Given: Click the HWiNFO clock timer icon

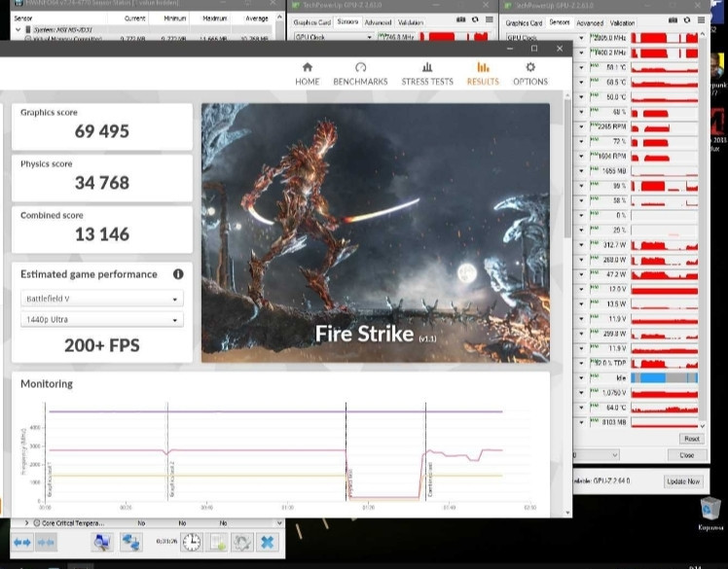Looking at the screenshot, I should click(x=192, y=542).
